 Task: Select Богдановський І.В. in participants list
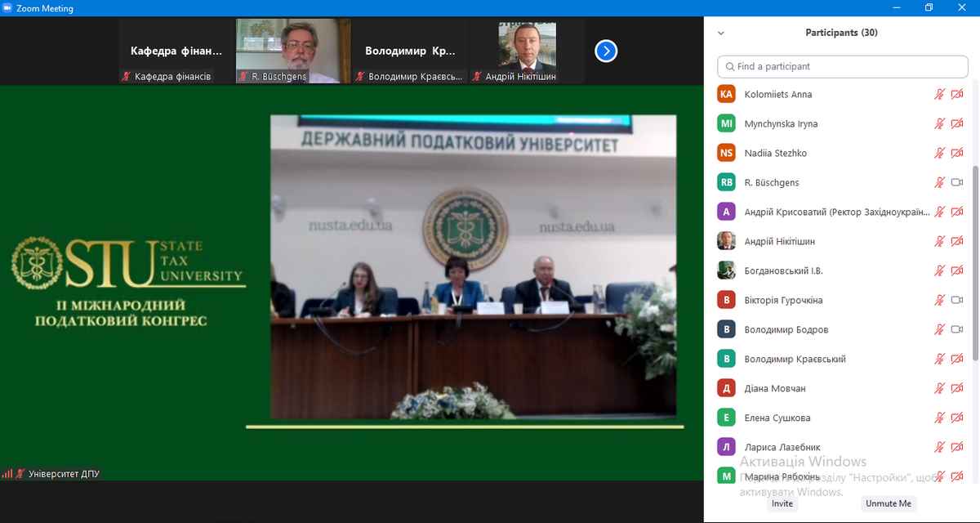(x=777, y=271)
